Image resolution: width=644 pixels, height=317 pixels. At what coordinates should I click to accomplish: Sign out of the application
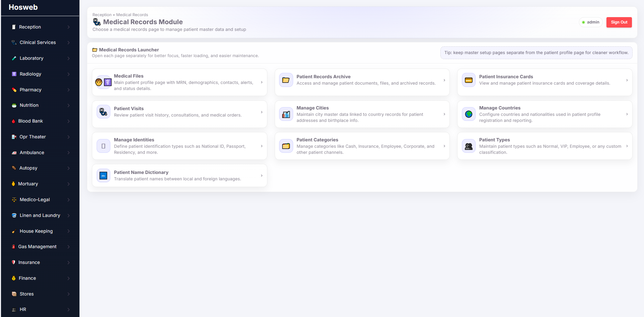coord(619,22)
